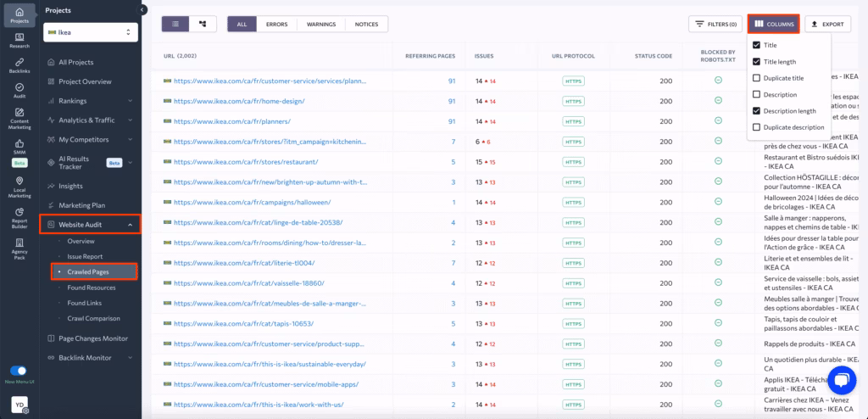Select the Errors filter tab

pyautogui.click(x=276, y=25)
